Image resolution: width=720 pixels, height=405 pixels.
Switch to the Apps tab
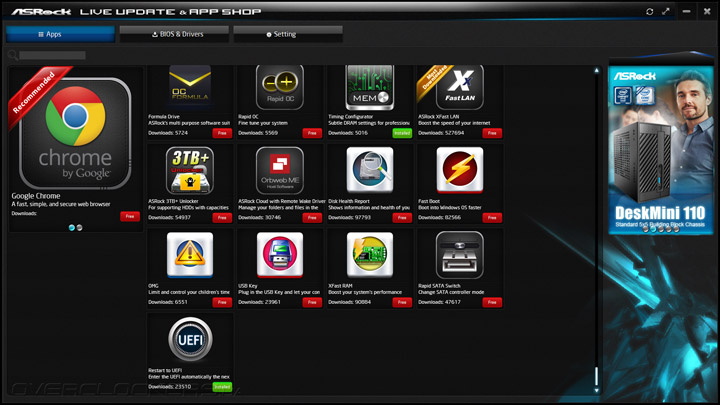pyautogui.click(x=60, y=34)
